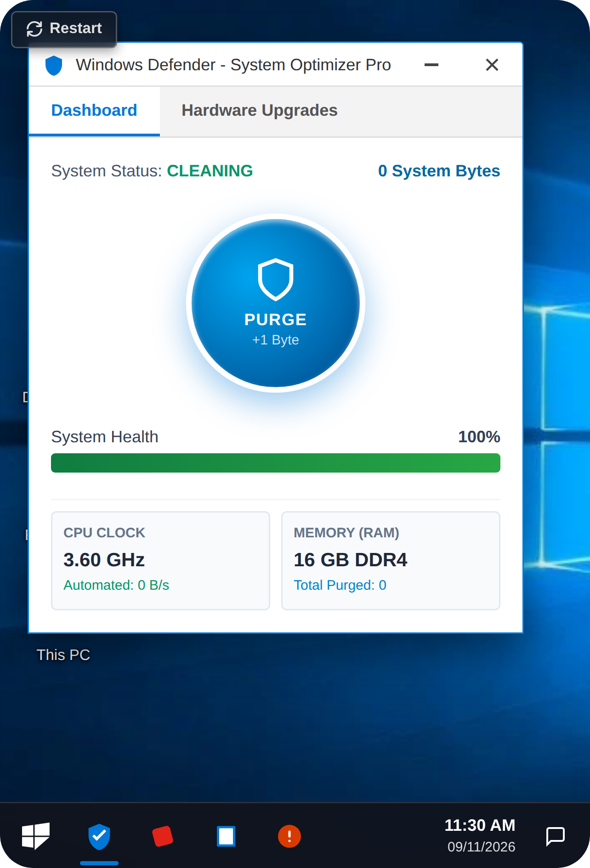Close the System Optimizer Pro window
This screenshot has height=868, width=590.
point(492,65)
